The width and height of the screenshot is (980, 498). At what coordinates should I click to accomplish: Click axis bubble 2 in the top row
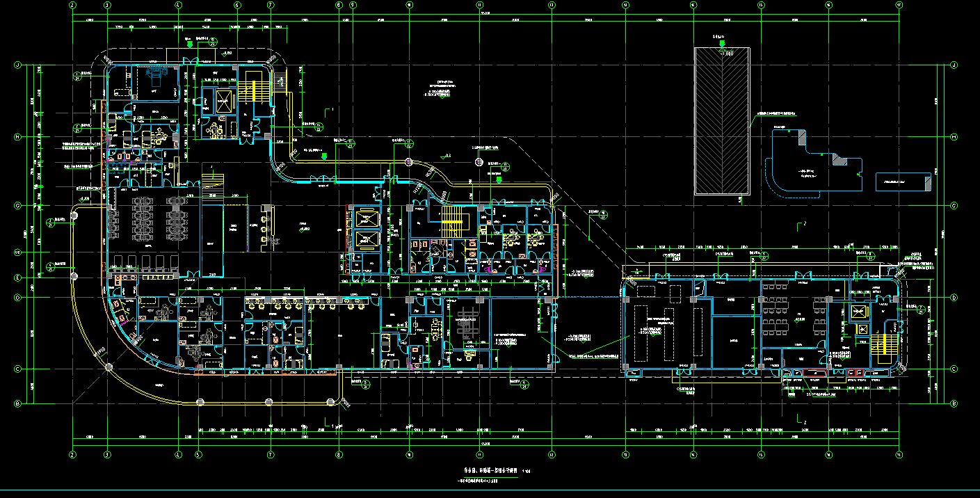click(x=72, y=5)
